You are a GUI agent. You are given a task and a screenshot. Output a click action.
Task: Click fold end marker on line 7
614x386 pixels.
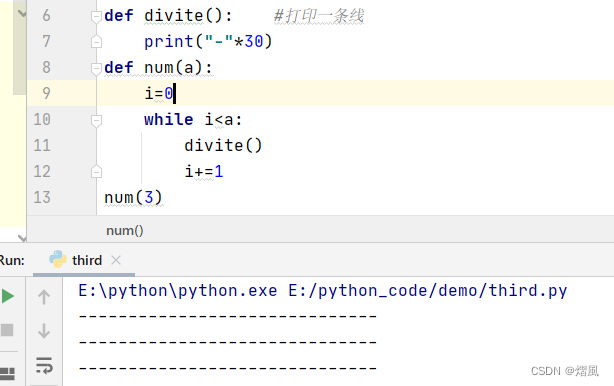pos(96,42)
